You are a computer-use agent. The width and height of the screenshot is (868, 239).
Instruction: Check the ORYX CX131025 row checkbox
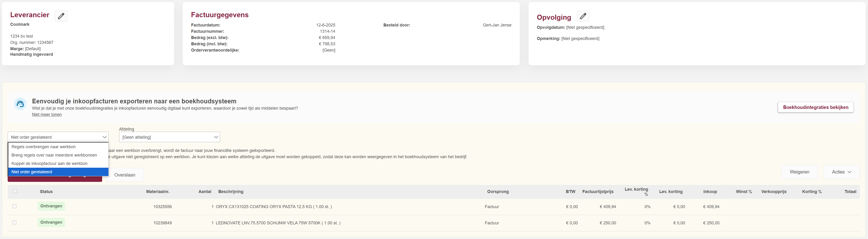click(x=14, y=206)
